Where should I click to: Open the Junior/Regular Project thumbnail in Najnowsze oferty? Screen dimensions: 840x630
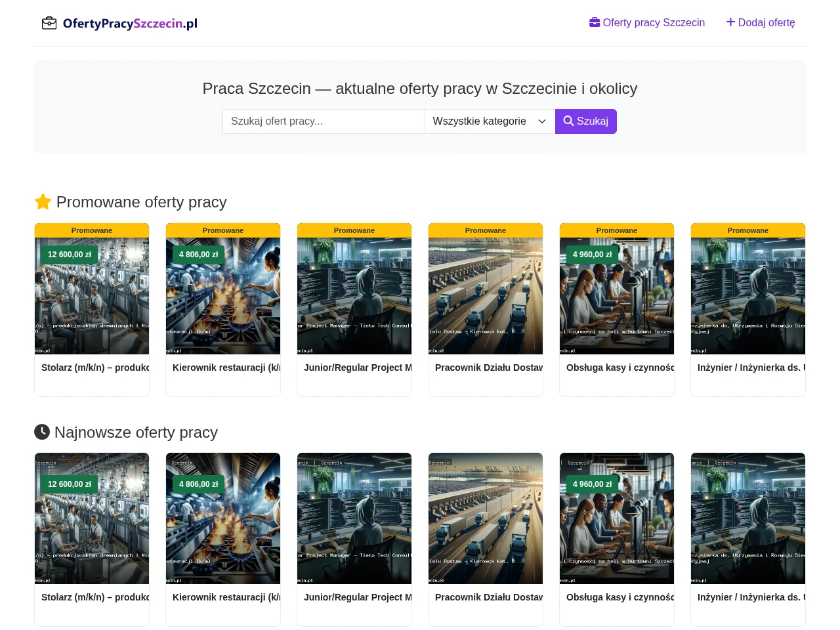[354, 518]
